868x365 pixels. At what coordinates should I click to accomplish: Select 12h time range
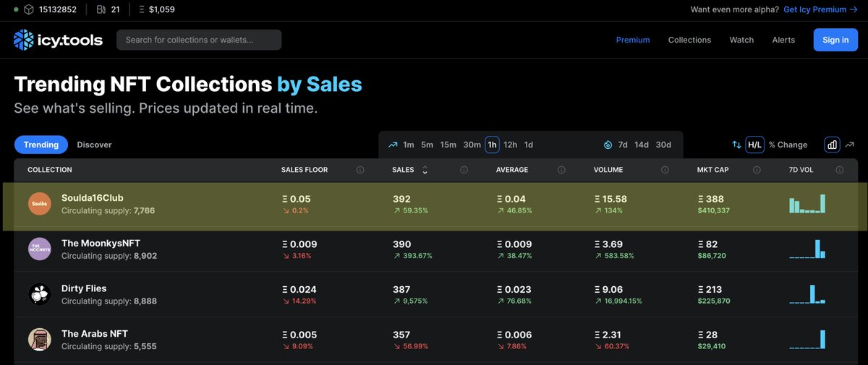coord(510,145)
